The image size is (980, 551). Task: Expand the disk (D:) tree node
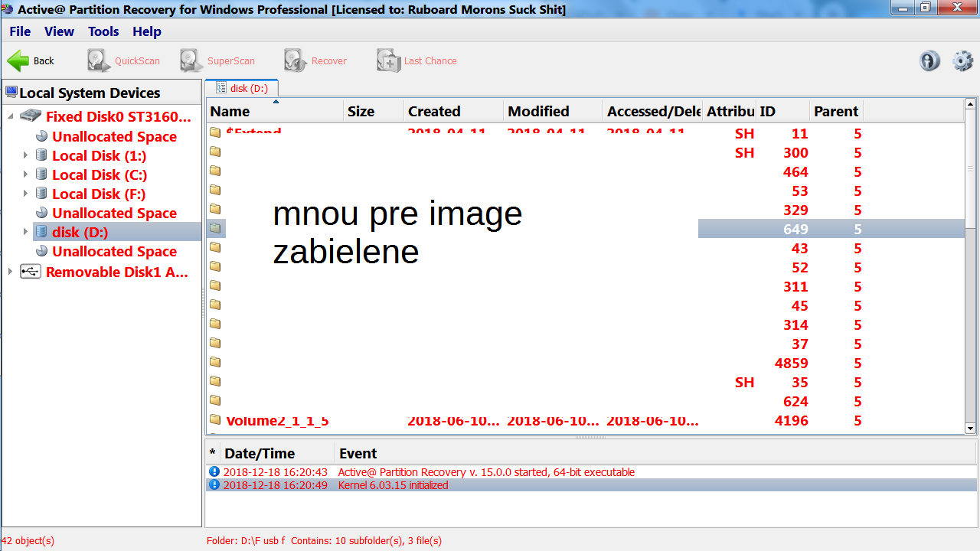tap(25, 232)
